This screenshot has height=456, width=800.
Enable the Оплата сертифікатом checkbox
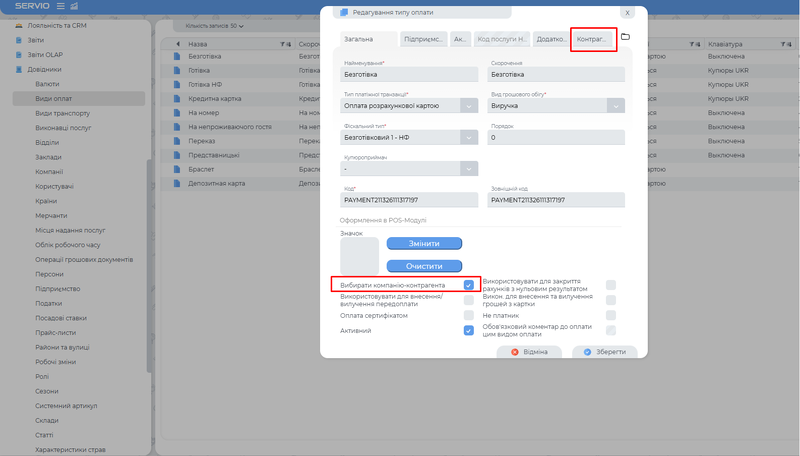tap(468, 315)
